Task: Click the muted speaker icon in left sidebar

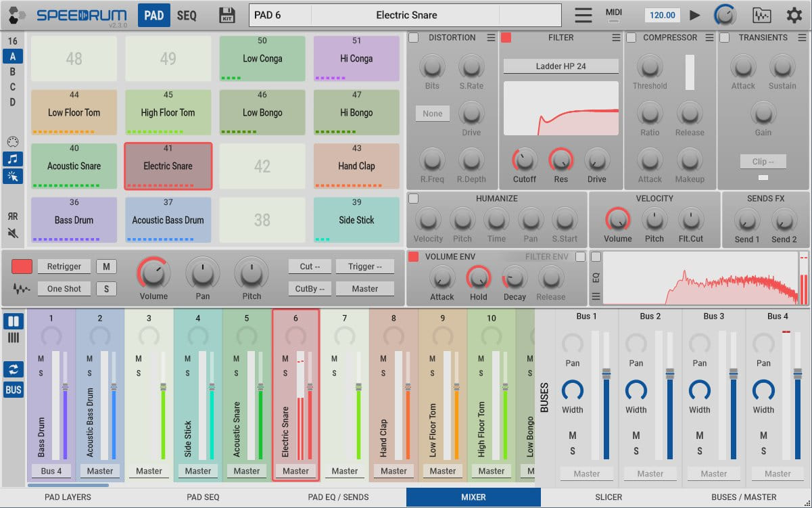Action: click(x=13, y=233)
